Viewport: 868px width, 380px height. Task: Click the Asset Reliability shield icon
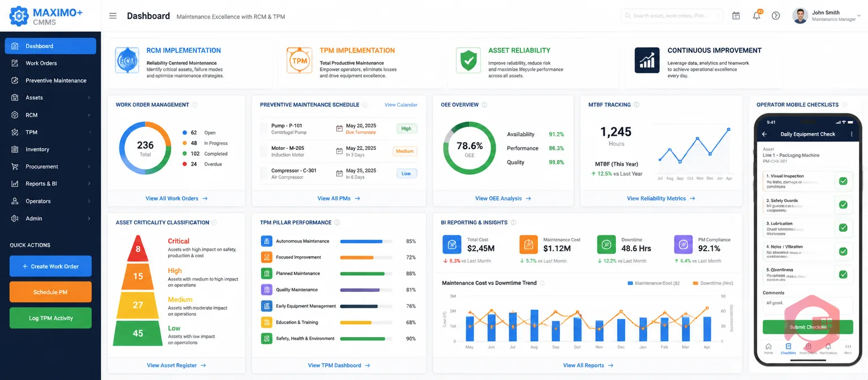click(468, 60)
